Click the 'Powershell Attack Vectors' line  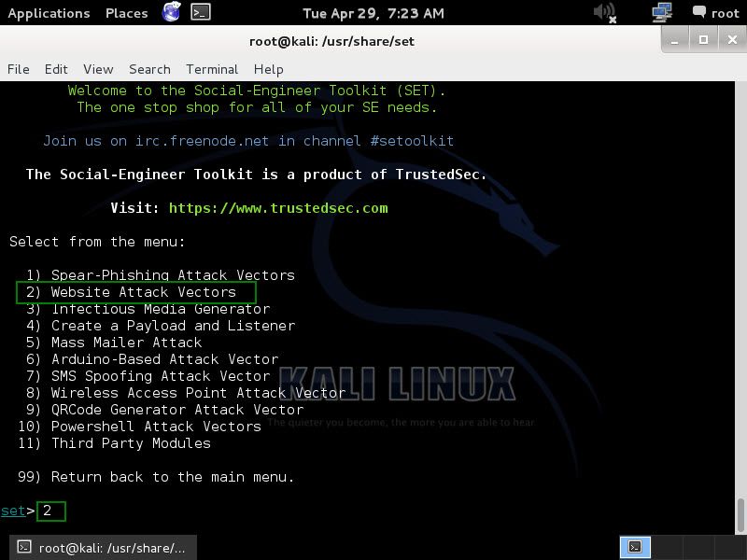click(139, 427)
